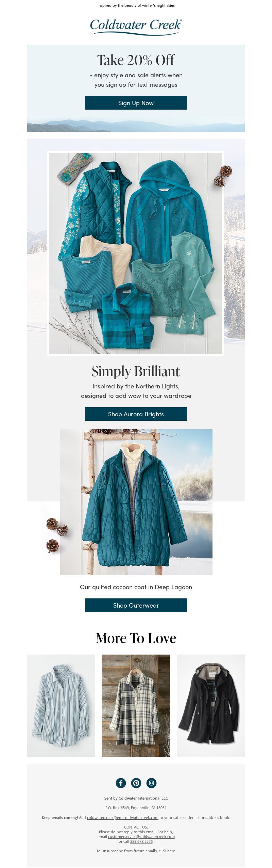This screenshot has height=868, width=272.
Task: Click the Coldwater Creek logo
Action: [x=136, y=27]
